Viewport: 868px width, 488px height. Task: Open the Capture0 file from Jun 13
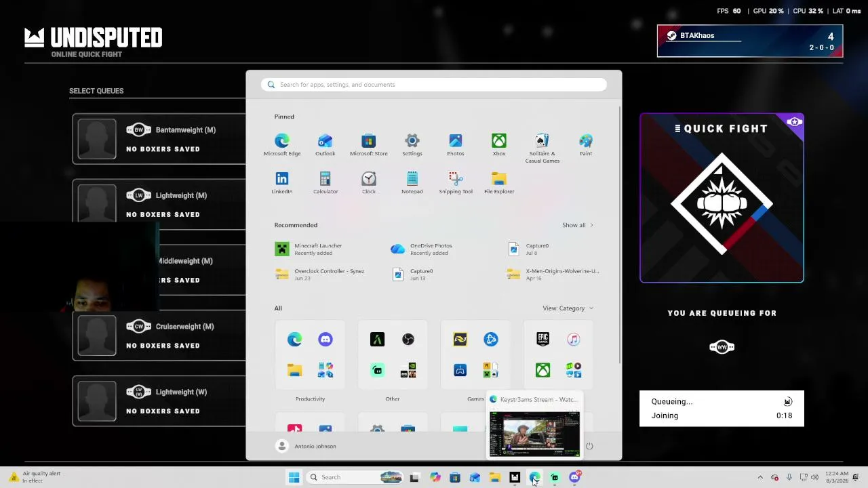(x=413, y=274)
